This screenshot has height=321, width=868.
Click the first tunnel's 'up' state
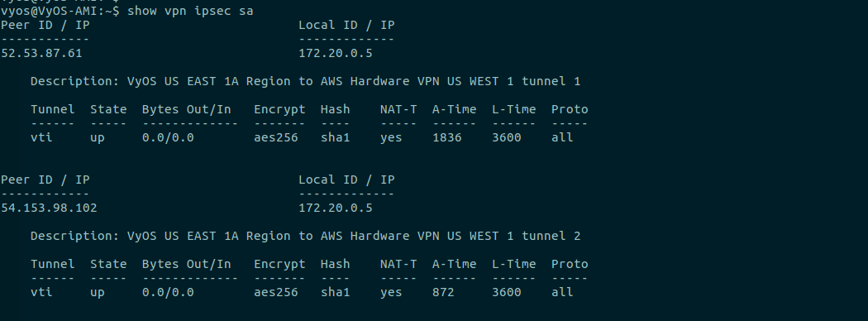tap(98, 137)
